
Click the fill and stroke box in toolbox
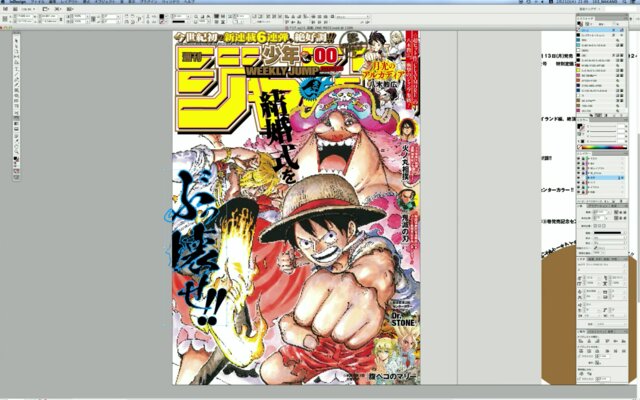(x=16, y=158)
